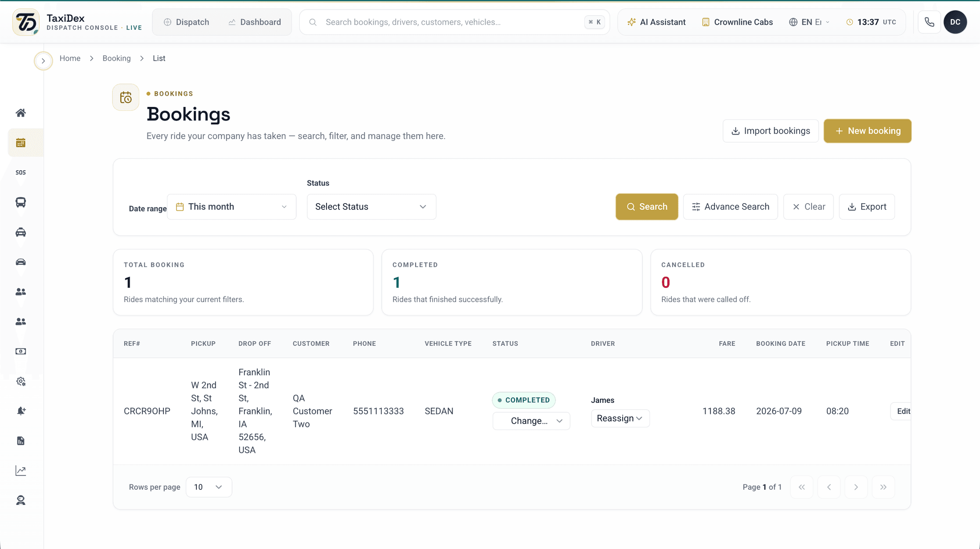This screenshot has width=980, height=549.
Task: Open the bell with plus sidebar icon
Action: [x=20, y=411]
